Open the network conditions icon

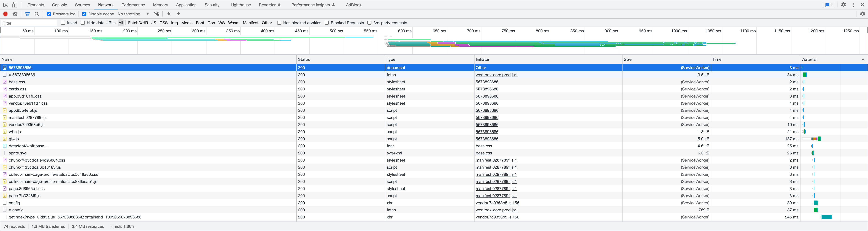[157, 14]
